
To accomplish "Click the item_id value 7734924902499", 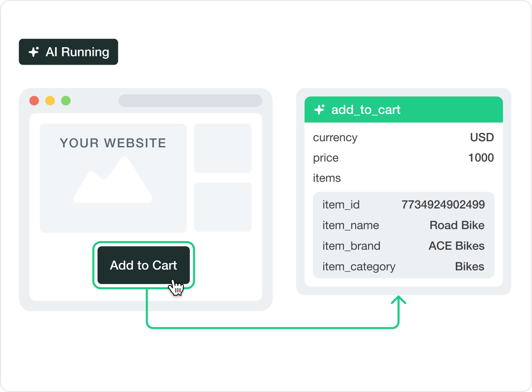I will pos(443,205).
